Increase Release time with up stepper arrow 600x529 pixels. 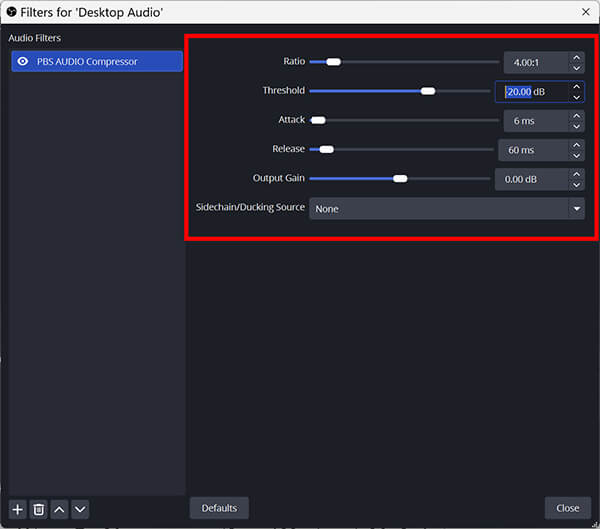tap(577, 145)
